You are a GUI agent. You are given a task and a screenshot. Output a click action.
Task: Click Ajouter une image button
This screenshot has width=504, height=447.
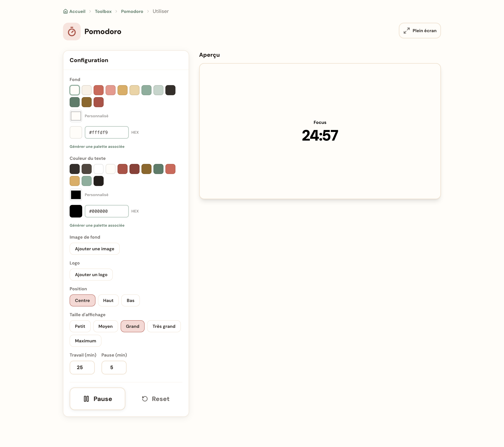click(x=94, y=249)
